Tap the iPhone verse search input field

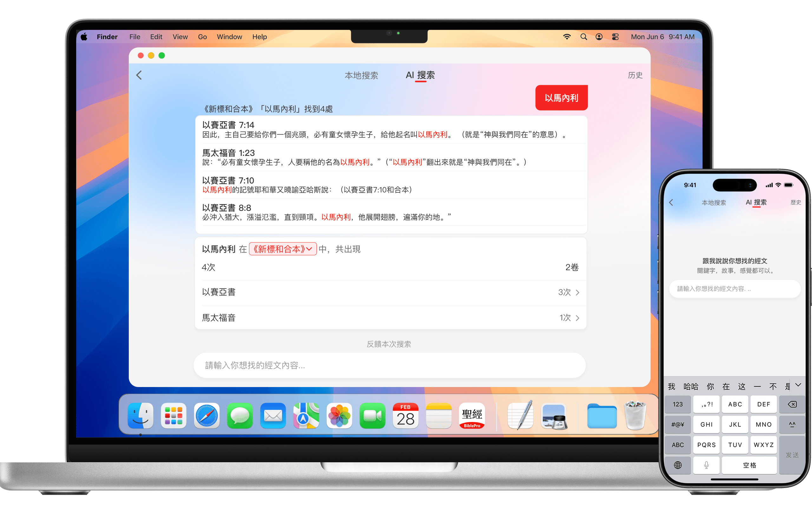[735, 289]
